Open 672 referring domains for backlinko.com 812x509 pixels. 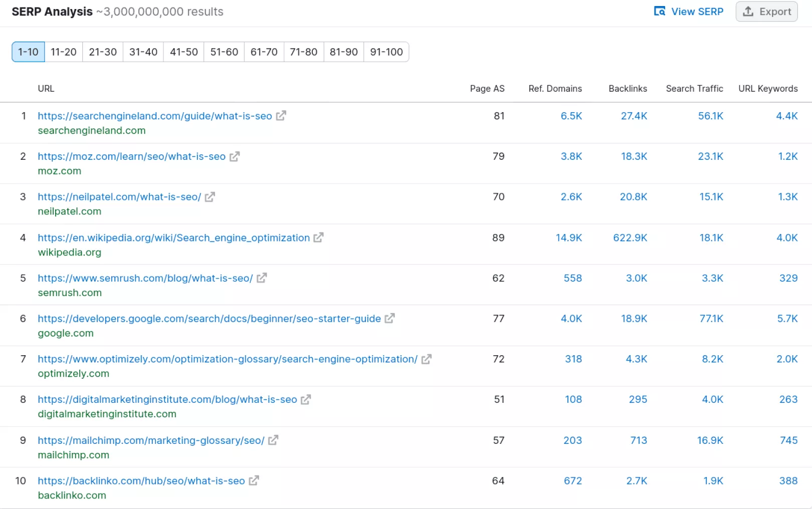573,481
